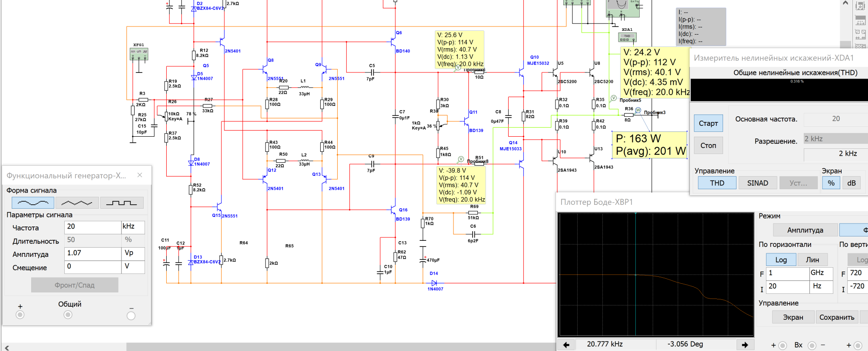Click Смещение input field showing 0
Screen dimensions: 868x351
pos(93,266)
